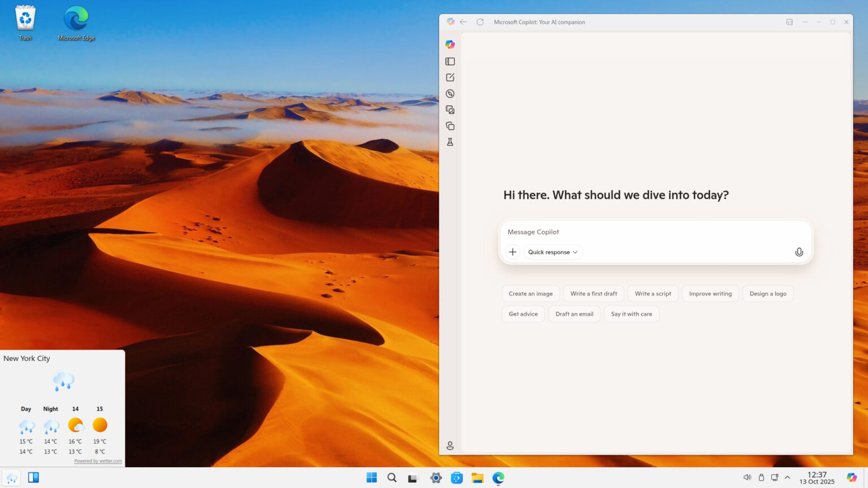Choose the Design a logo suggestion chip
This screenshot has height=488, width=868.
click(767, 293)
